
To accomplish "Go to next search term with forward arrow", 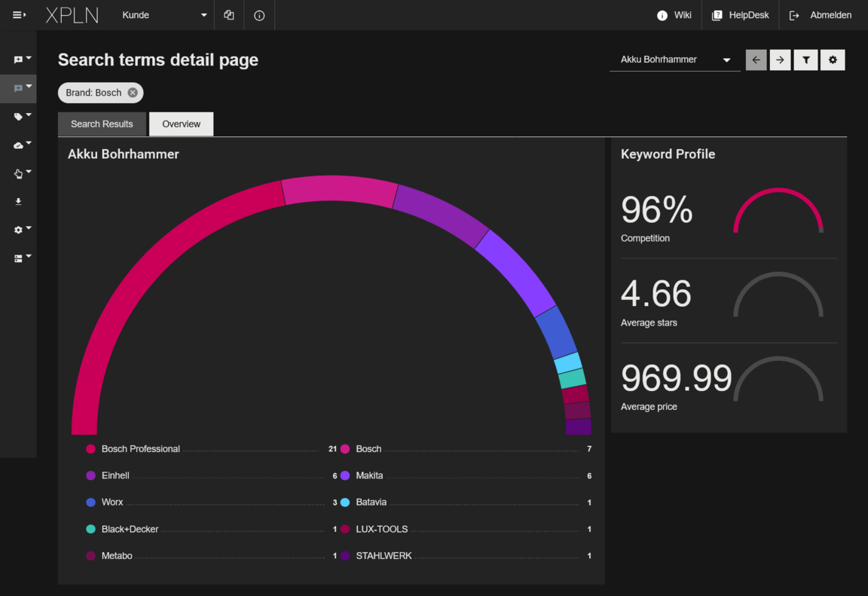I will (x=780, y=60).
